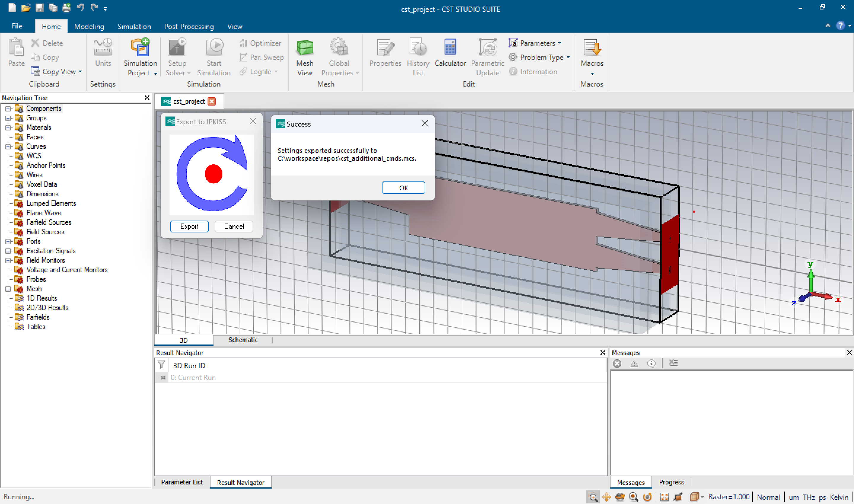The image size is (854, 504).
Task: Select the rectangle zoom tool in the status bar
Action: click(x=592, y=497)
